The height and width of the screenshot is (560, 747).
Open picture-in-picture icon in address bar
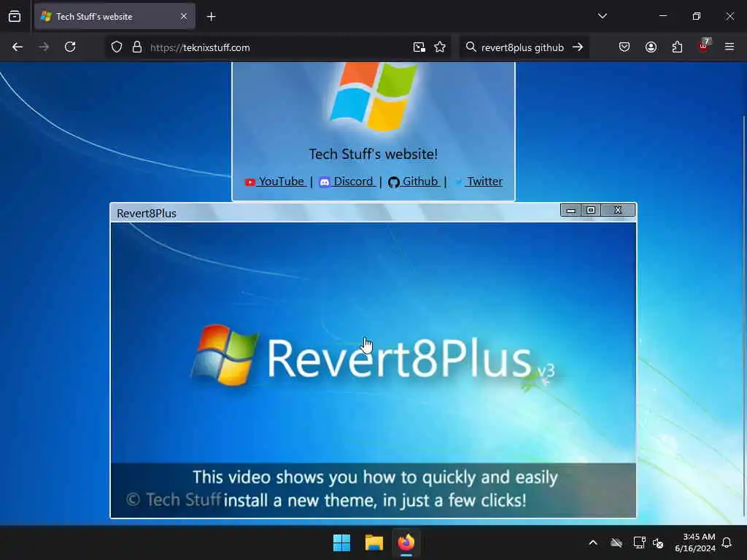coord(419,47)
